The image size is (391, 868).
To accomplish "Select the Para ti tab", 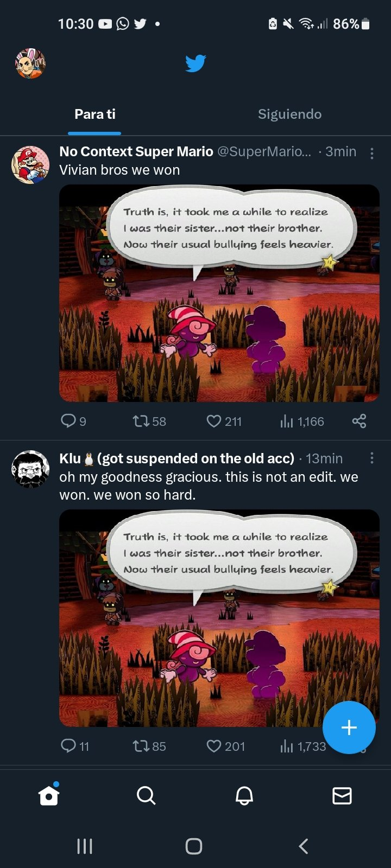I will coord(95,114).
